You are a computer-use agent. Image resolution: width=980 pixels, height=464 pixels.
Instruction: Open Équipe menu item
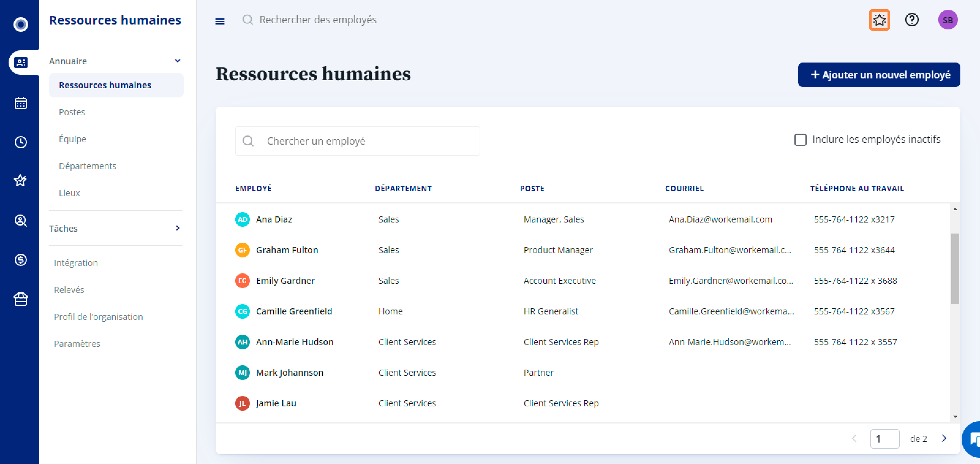pos(72,139)
